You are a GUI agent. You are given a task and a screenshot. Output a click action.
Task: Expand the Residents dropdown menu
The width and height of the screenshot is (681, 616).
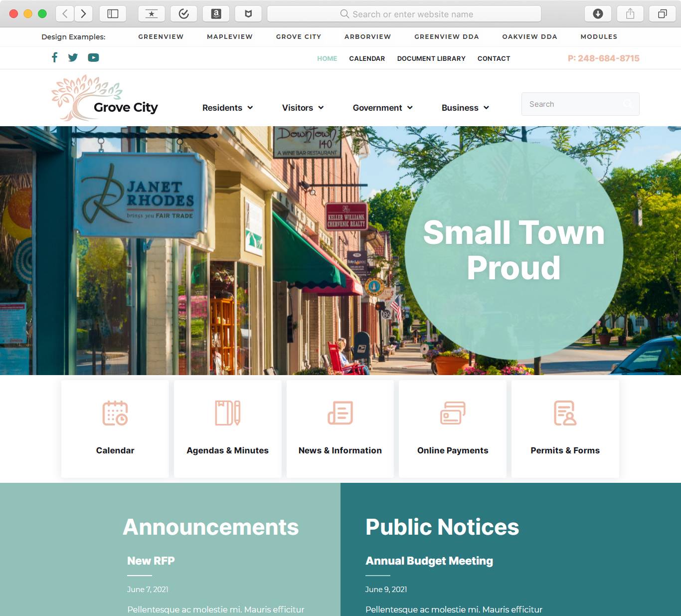(x=251, y=108)
